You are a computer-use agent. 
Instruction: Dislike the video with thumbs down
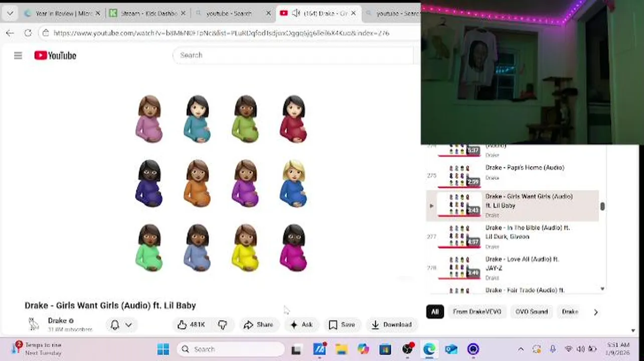click(x=223, y=325)
